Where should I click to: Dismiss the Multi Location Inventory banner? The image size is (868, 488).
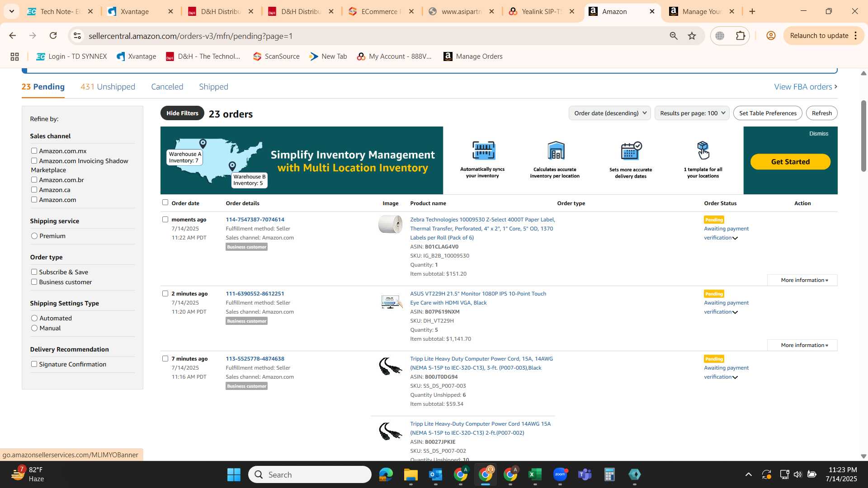pyautogui.click(x=819, y=134)
